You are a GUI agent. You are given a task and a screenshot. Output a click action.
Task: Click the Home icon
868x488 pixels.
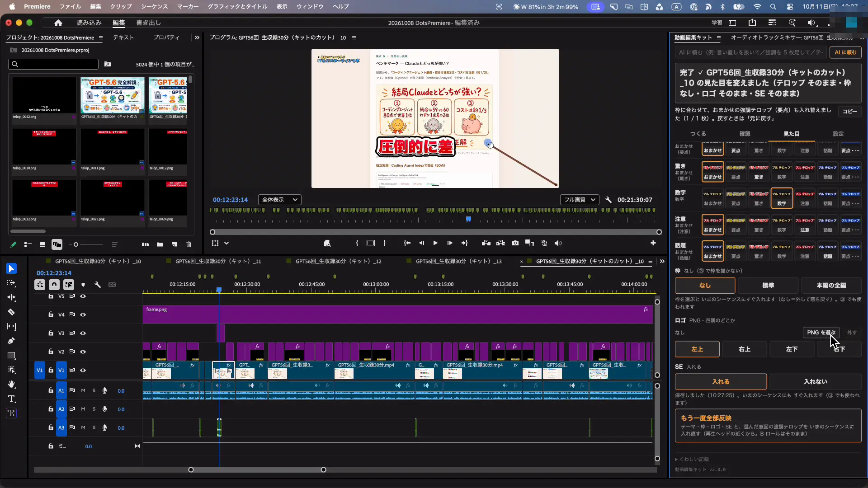point(58,23)
